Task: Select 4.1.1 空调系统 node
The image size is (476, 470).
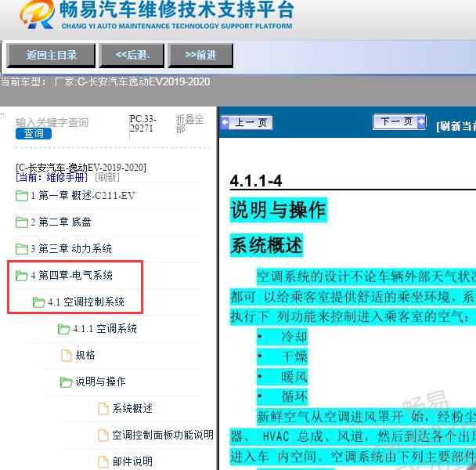Action: [x=105, y=328]
